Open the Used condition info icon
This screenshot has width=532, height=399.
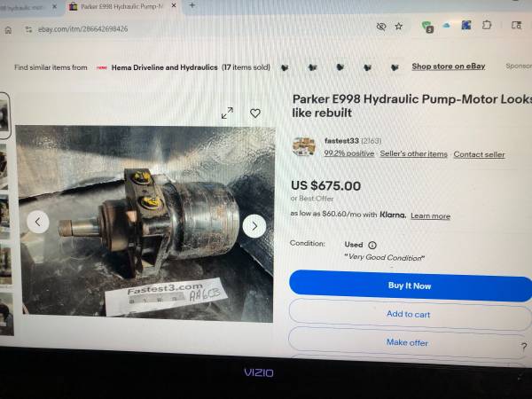click(372, 245)
